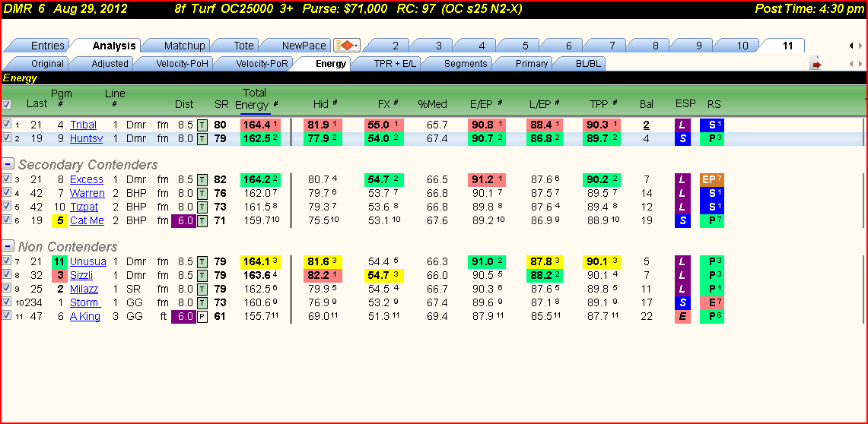Click the T surface icon in Excess row
This screenshot has height=424, width=868.
click(x=202, y=179)
